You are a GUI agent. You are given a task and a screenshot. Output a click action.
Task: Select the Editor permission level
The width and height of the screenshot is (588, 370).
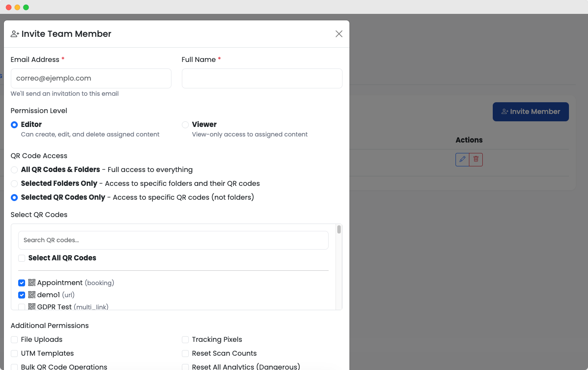coord(14,125)
